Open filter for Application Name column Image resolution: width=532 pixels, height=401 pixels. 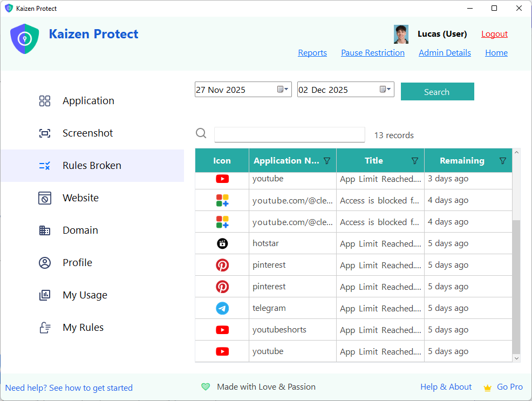tap(326, 161)
